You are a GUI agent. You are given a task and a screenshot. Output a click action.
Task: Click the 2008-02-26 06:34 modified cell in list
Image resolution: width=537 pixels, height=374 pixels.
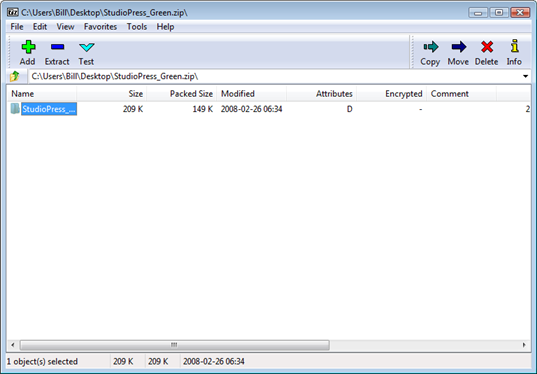click(251, 109)
